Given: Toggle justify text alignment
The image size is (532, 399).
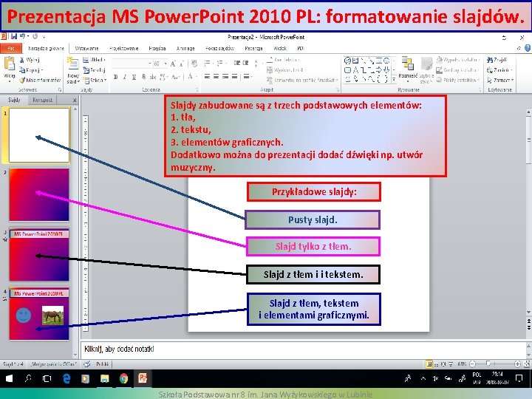Looking at the screenshot, I should coord(234,76).
